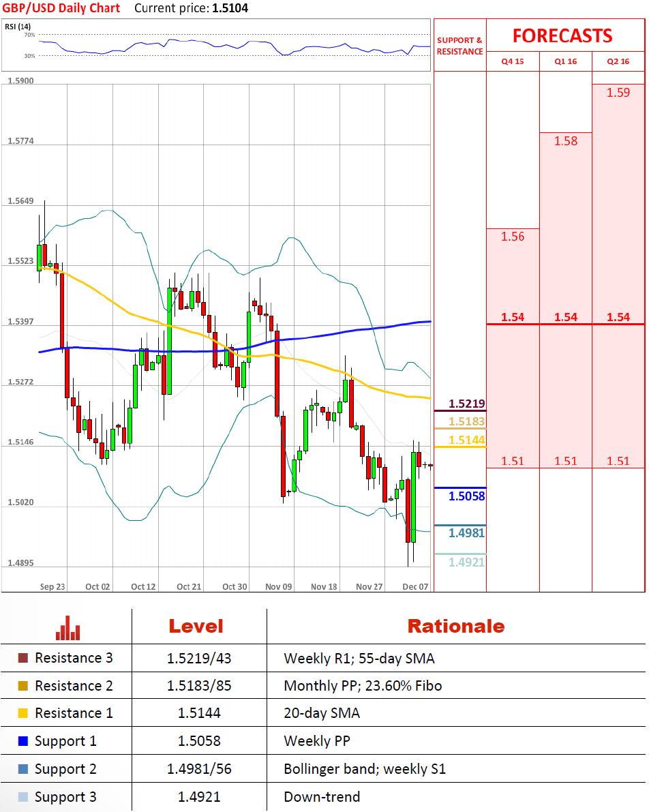Select the Support 3 light-blue swatch
This screenshot has width=649, height=812.
click(22, 797)
